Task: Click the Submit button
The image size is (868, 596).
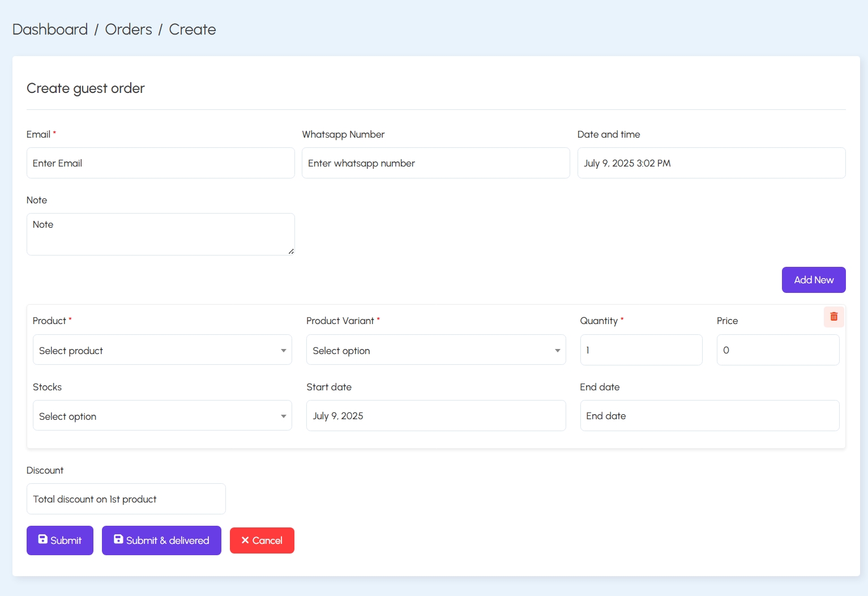Action: (x=60, y=540)
